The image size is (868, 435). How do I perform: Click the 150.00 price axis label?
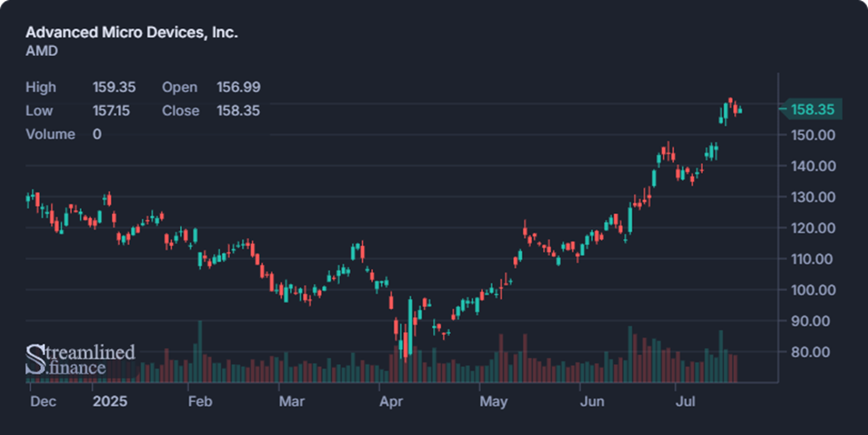tap(813, 135)
